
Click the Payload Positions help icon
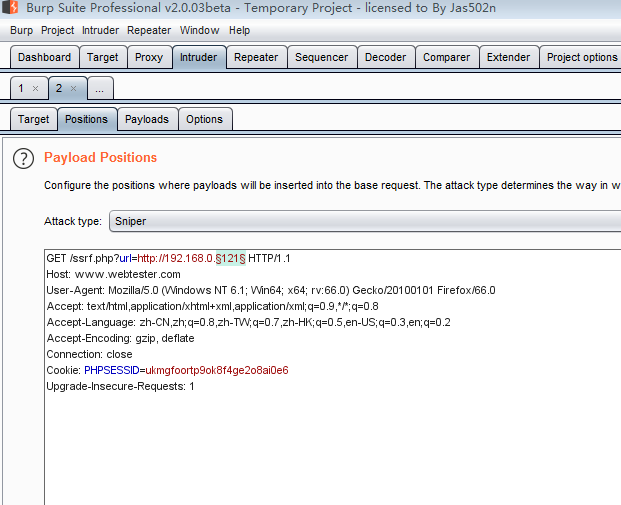click(23, 158)
